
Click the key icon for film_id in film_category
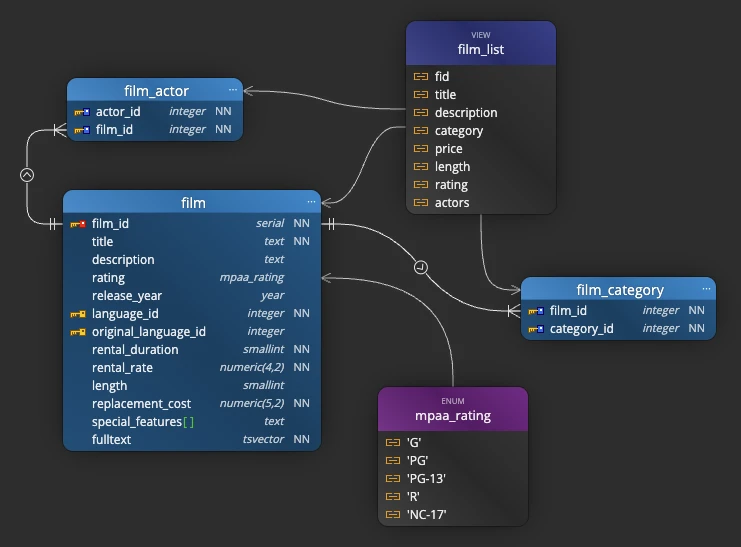pos(536,311)
